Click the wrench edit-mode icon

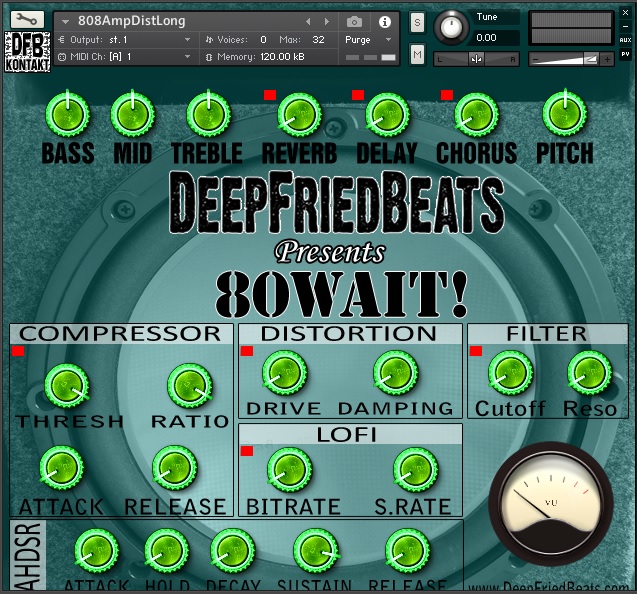click(x=28, y=19)
